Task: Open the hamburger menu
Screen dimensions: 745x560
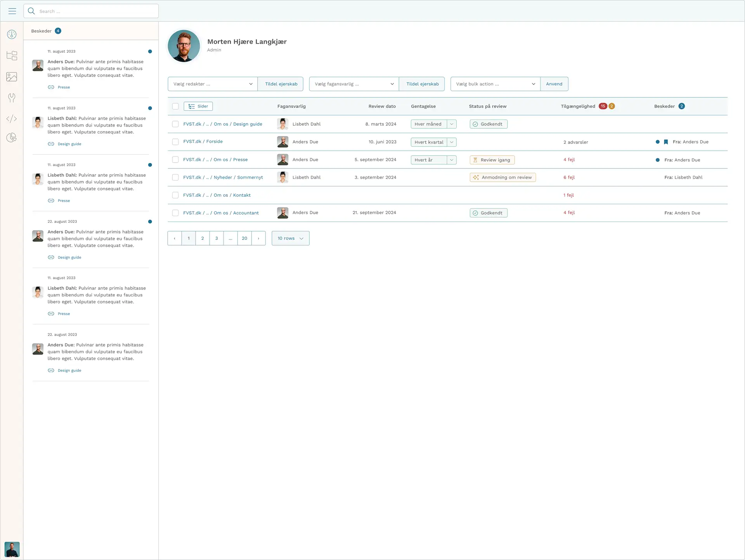Action: pyautogui.click(x=12, y=11)
